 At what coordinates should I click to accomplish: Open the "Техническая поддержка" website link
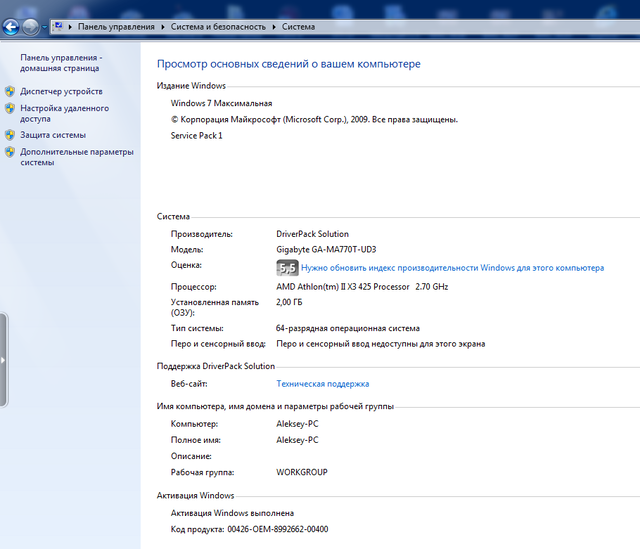click(322, 383)
